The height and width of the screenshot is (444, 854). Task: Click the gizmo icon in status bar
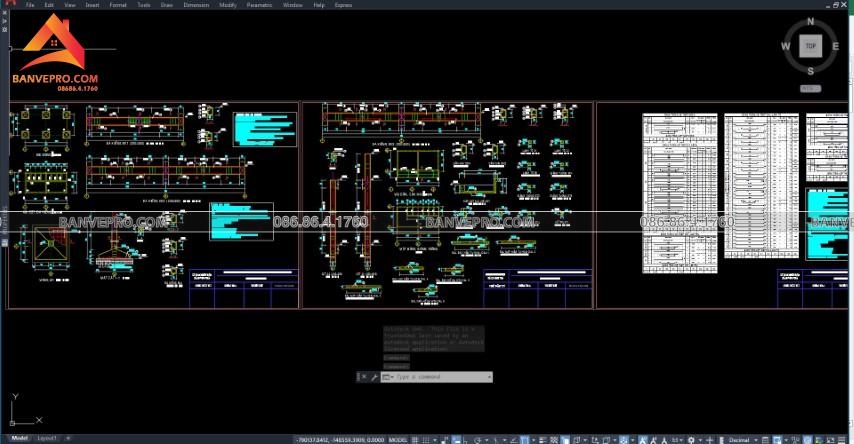pos(625,439)
